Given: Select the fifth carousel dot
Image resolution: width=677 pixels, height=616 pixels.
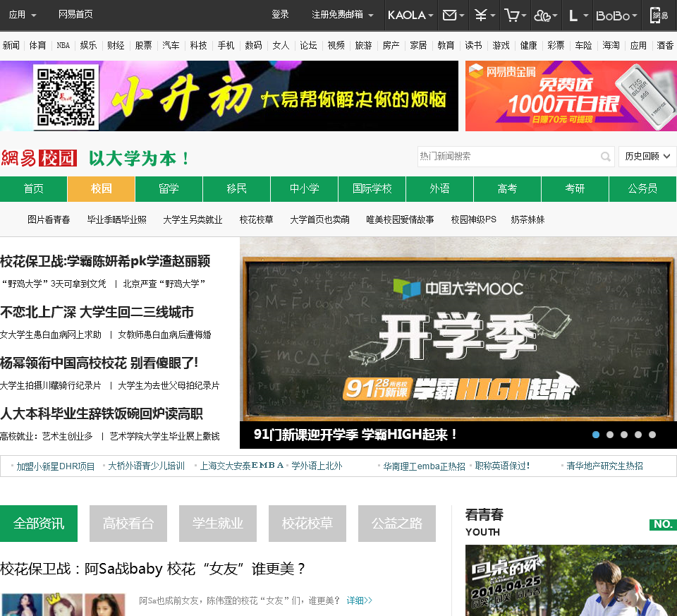Looking at the screenshot, I should pyautogui.click(x=652, y=435).
